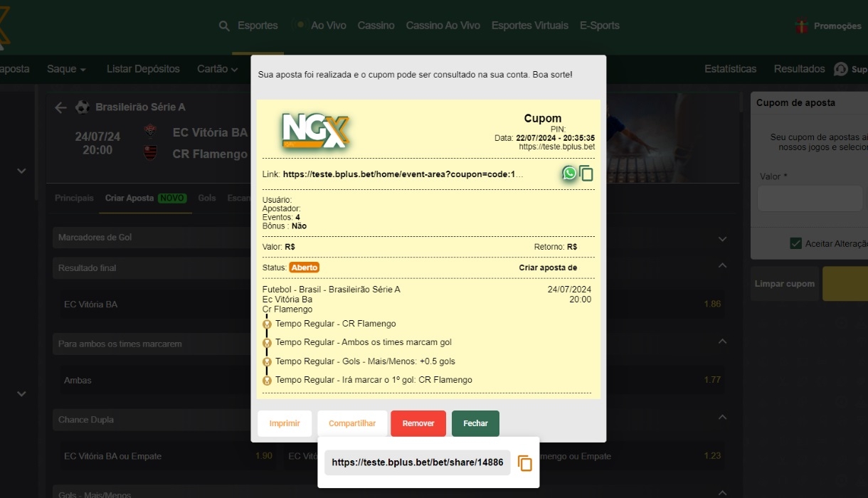Close the coupon with Fechar button
This screenshot has width=868, height=498.
coord(475,423)
